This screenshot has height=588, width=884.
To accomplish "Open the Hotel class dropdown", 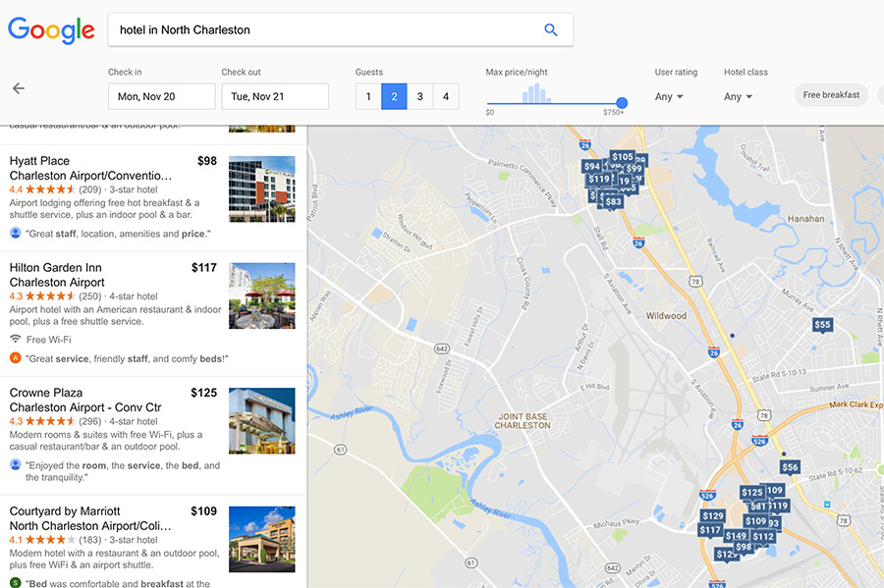I will pyautogui.click(x=738, y=96).
